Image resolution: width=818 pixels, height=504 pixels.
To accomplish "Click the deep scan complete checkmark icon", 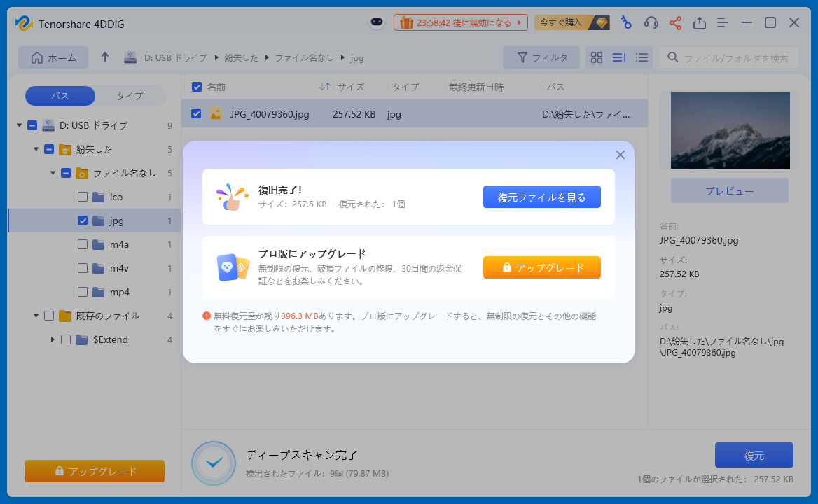I will [x=214, y=463].
